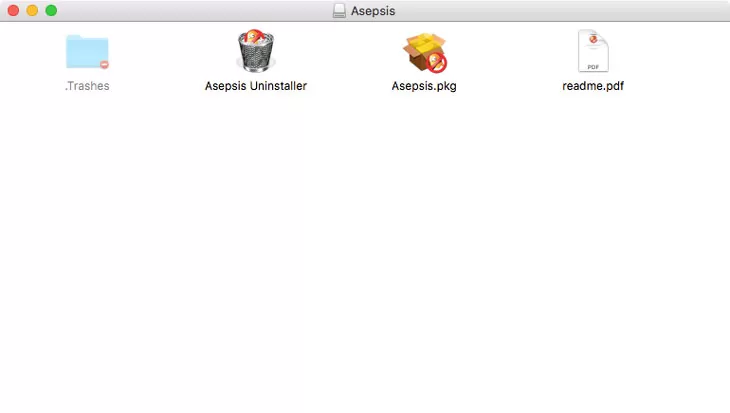730x413 pixels.
Task: Click the "Asepsis.pkg" file name label
Action: [424, 86]
